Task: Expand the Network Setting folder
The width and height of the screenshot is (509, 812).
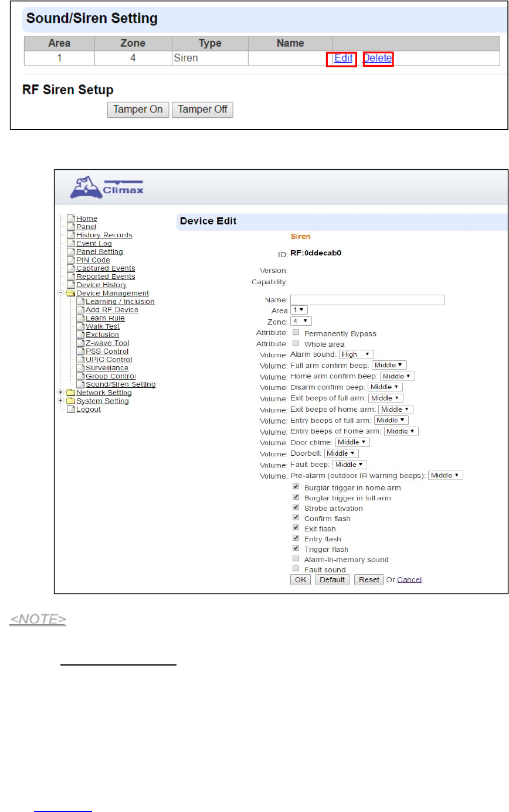Action: click(x=60, y=393)
